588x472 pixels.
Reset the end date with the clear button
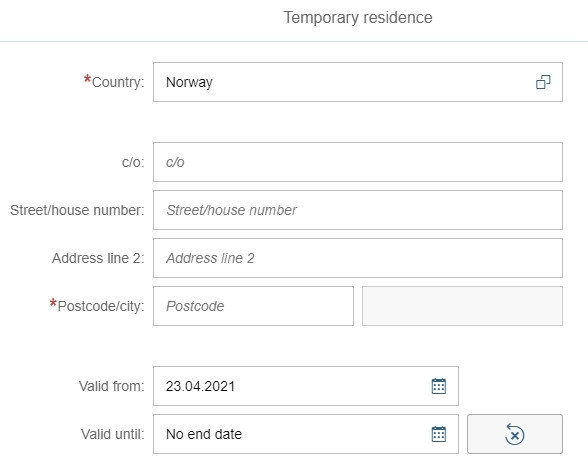[515, 434]
